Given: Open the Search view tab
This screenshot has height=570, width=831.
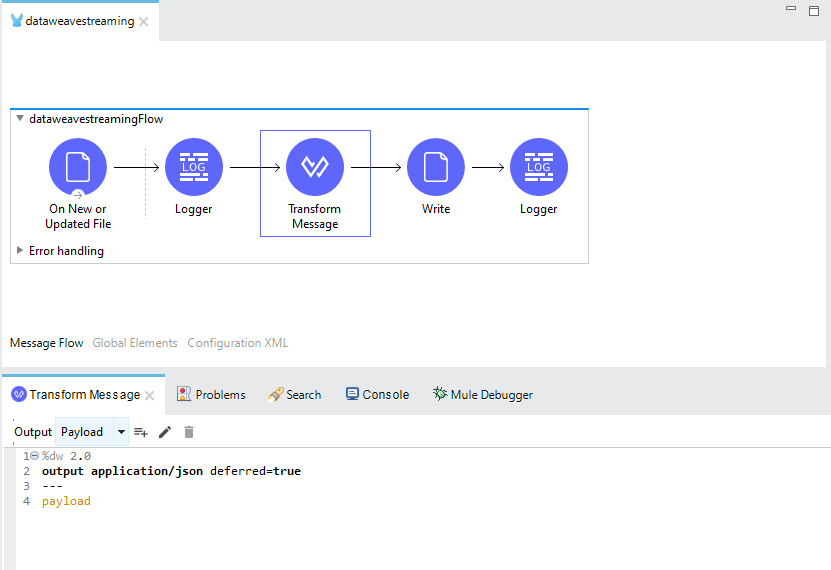Looking at the screenshot, I should (295, 394).
